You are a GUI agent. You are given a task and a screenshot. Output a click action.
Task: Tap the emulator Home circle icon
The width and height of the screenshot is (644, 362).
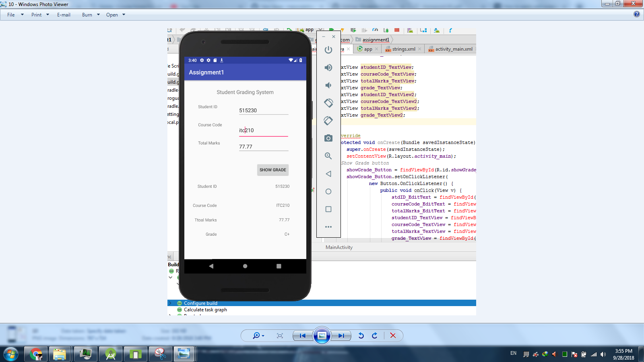pos(328,191)
